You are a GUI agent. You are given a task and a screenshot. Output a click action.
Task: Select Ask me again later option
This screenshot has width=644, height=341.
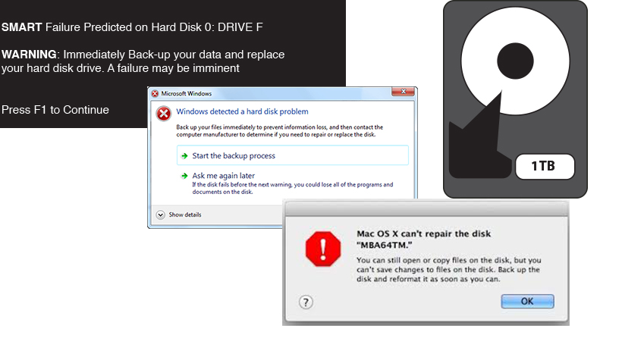pyautogui.click(x=224, y=176)
